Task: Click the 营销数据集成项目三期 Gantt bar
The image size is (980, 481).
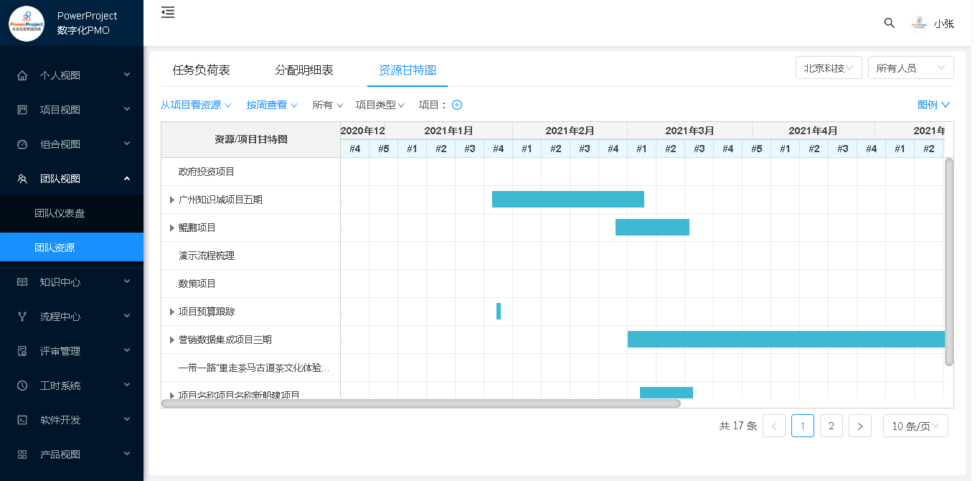Action: coord(786,340)
